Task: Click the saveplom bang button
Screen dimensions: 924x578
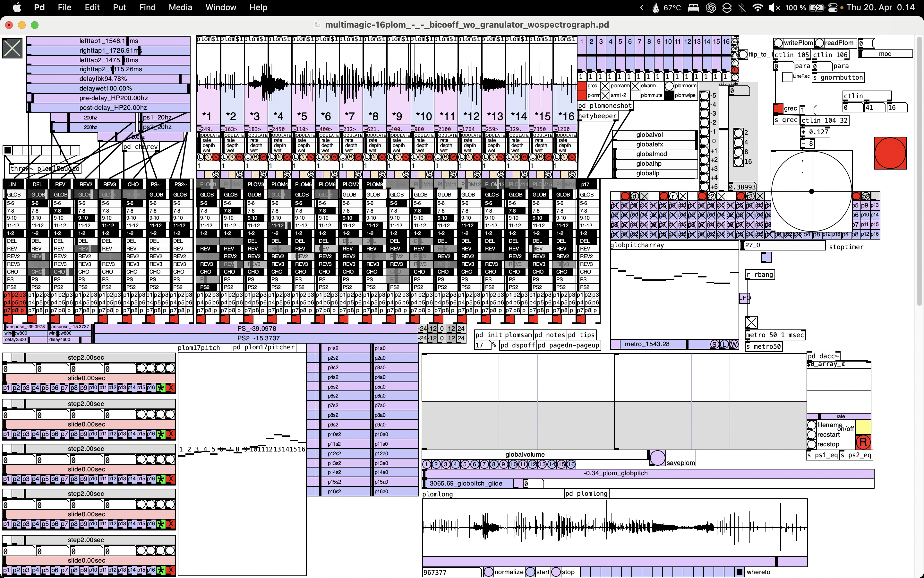Action: (657, 458)
